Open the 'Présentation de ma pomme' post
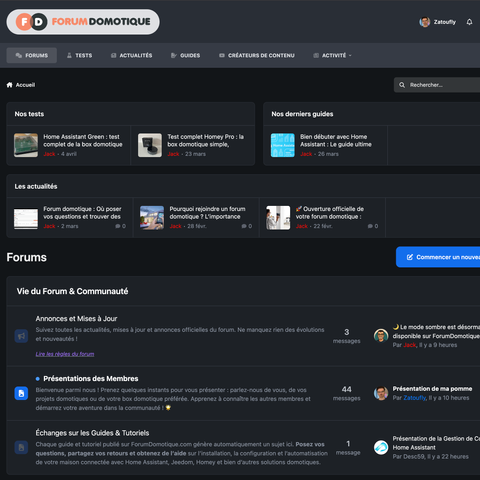This screenshot has width=480, height=480. coord(432,389)
